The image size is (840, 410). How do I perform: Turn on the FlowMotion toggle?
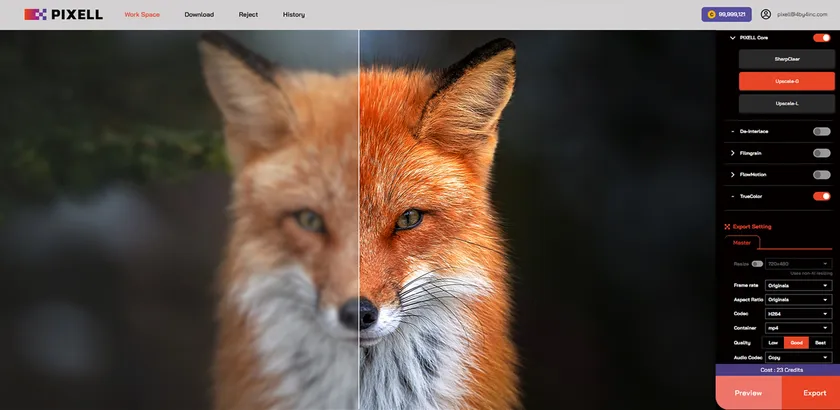coord(821,174)
